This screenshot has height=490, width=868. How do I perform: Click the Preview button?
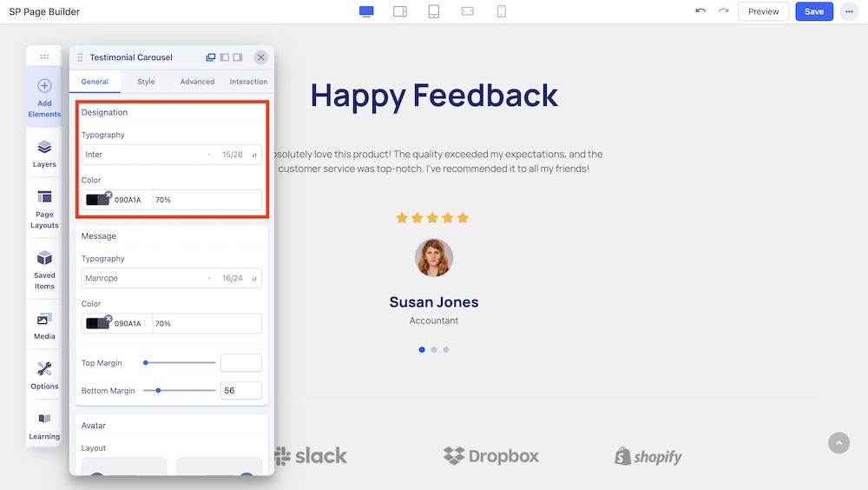[x=763, y=11]
